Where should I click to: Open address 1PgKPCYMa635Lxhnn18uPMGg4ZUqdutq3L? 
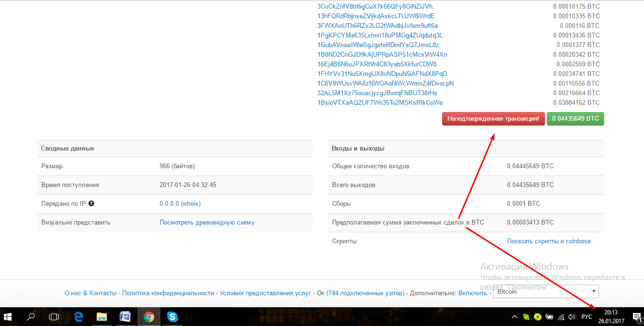point(380,36)
